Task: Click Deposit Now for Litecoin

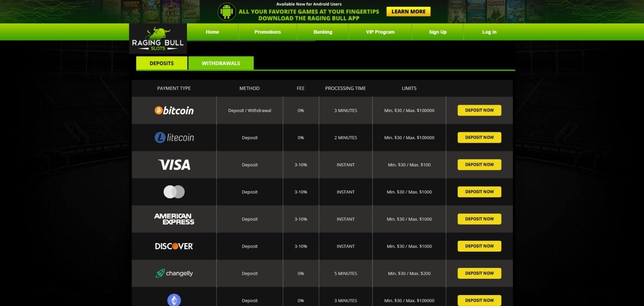Action: pyautogui.click(x=479, y=137)
